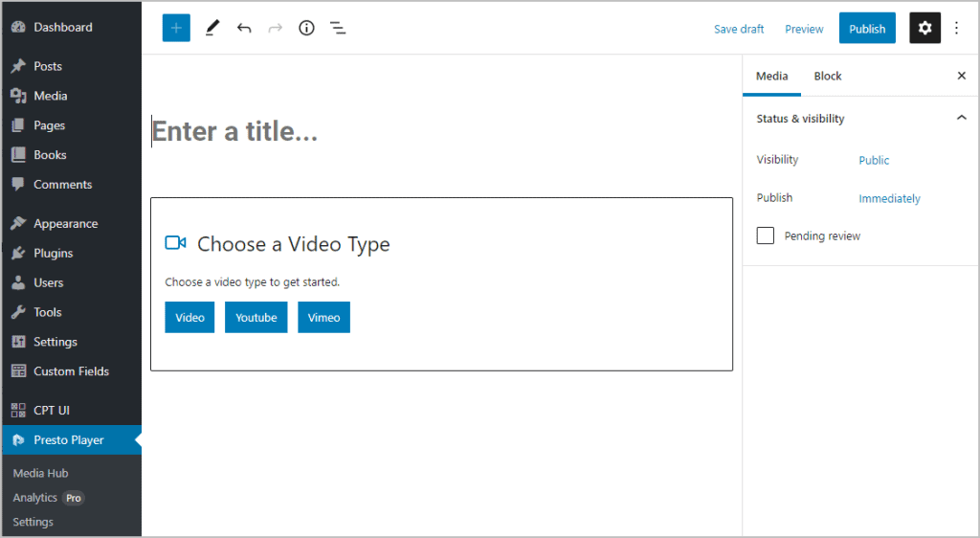Screen dimensions: 980x538
Task: Open Presto Player Settings submenu item
Action: pyautogui.click(x=33, y=522)
